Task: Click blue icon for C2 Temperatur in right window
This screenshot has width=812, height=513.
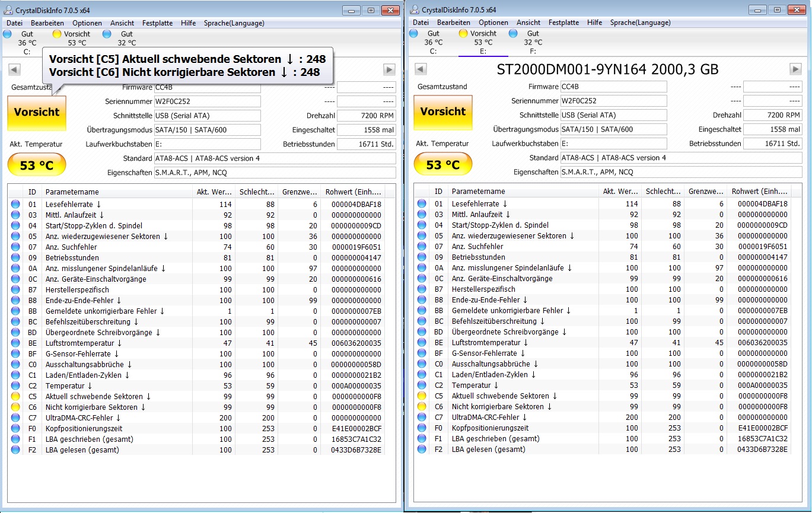Action: (x=422, y=385)
